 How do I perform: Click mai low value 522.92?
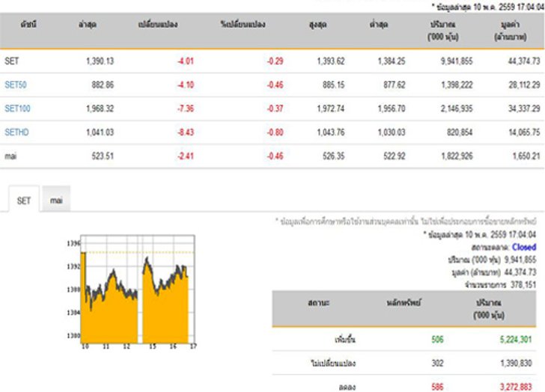394,156
